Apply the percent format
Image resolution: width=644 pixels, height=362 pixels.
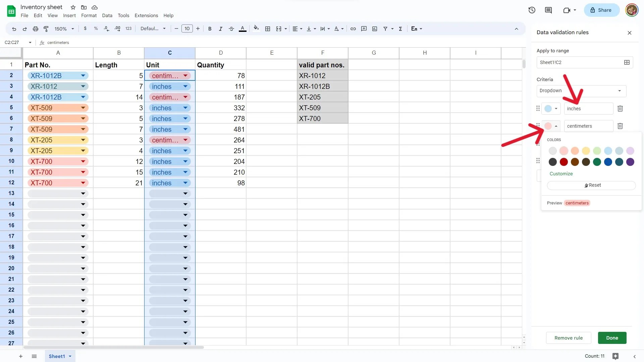[96, 29]
